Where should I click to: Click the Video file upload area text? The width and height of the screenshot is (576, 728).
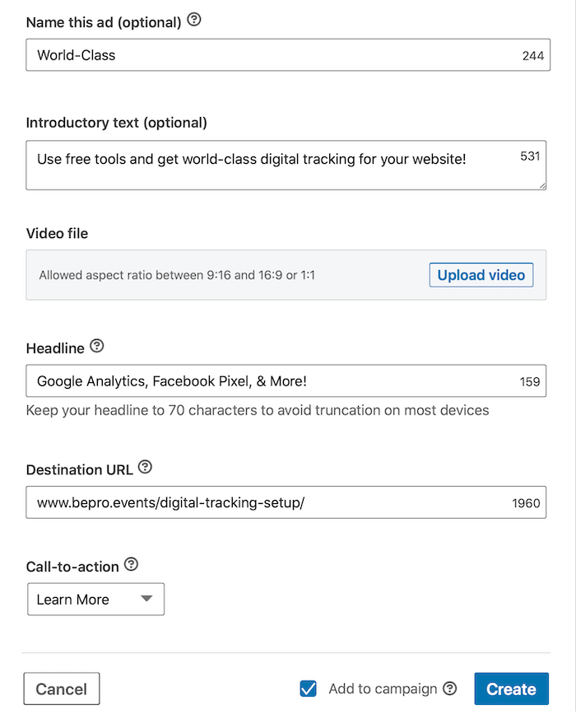177,275
